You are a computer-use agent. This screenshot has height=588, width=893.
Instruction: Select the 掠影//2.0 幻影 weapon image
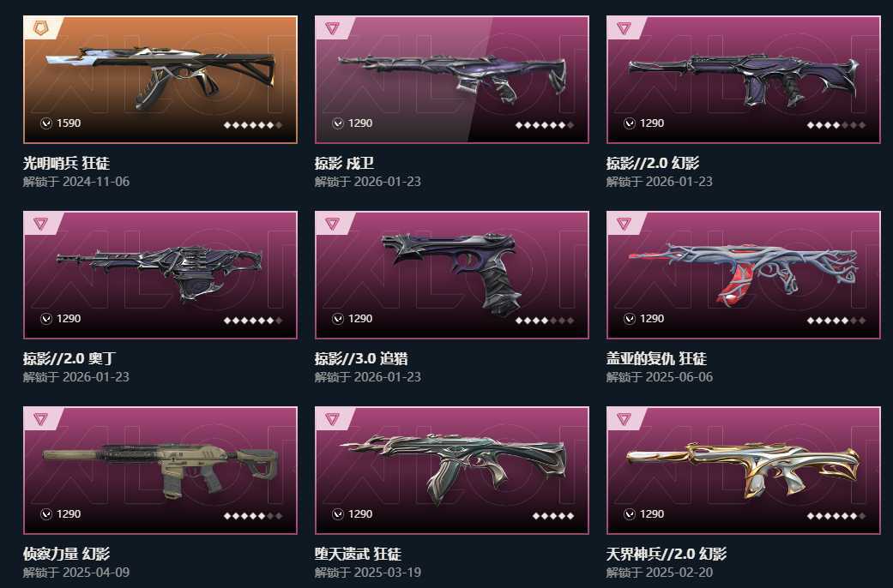[x=743, y=80]
